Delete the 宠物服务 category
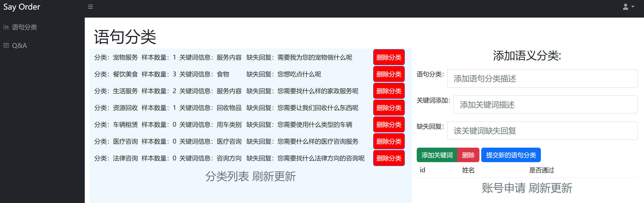The image size is (644, 203). pos(389,57)
